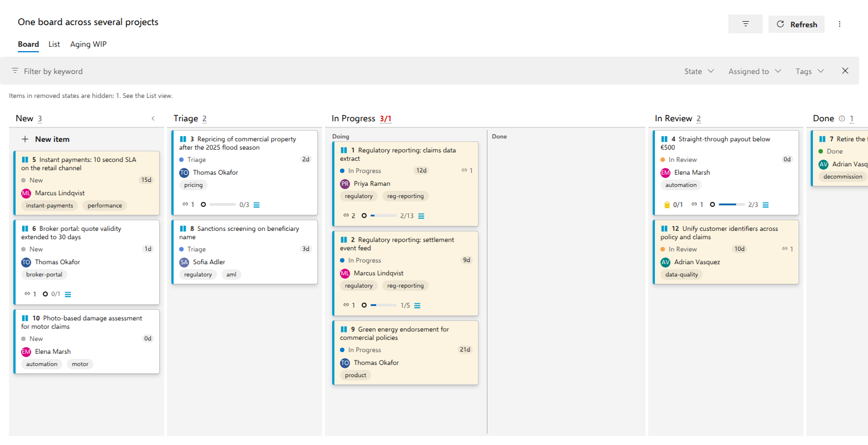
Task: Click Adrian Vasquez avatar on card 12
Action: 665,262
